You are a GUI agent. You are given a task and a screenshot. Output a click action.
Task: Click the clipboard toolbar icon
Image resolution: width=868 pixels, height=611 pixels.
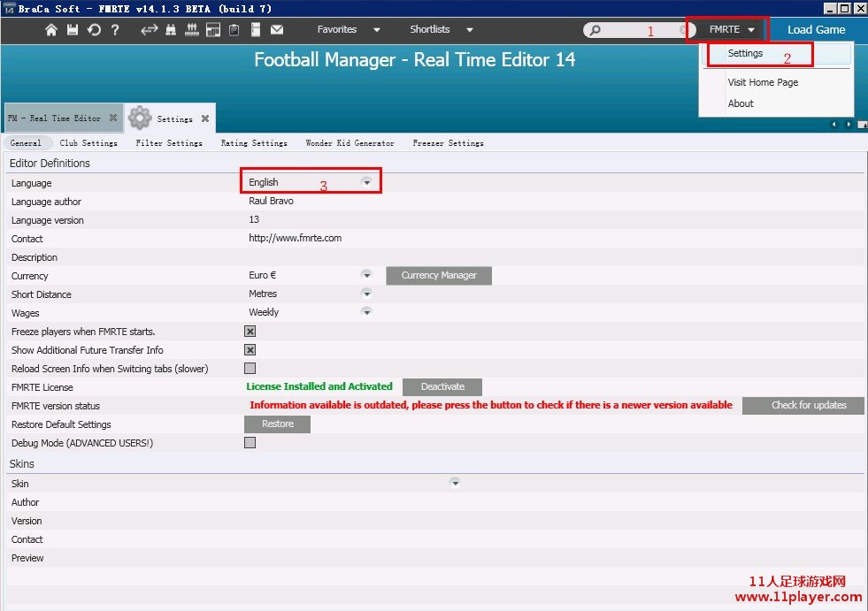click(234, 30)
